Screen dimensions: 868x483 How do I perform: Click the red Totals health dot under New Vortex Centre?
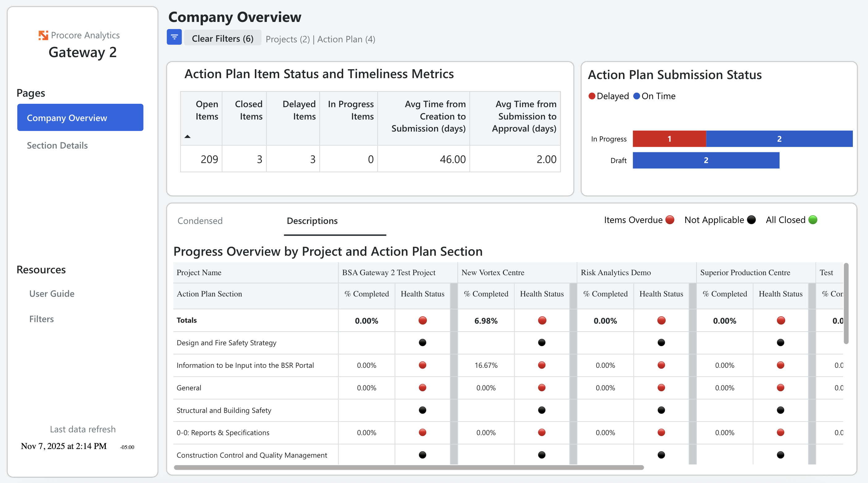[x=541, y=320]
